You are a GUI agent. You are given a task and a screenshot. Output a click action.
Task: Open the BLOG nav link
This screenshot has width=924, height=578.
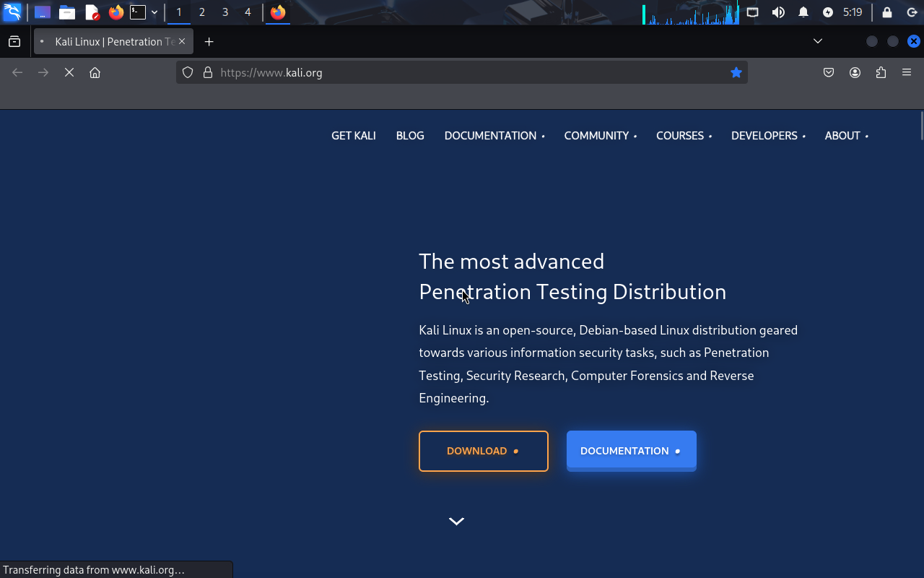tap(410, 136)
